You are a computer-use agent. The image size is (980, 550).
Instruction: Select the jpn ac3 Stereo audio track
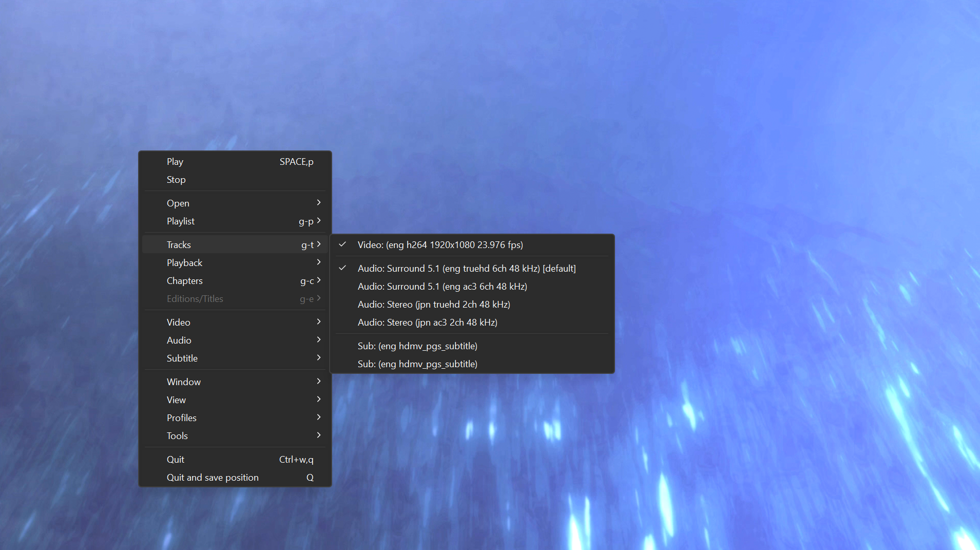pyautogui.click(x=472, y=323)
